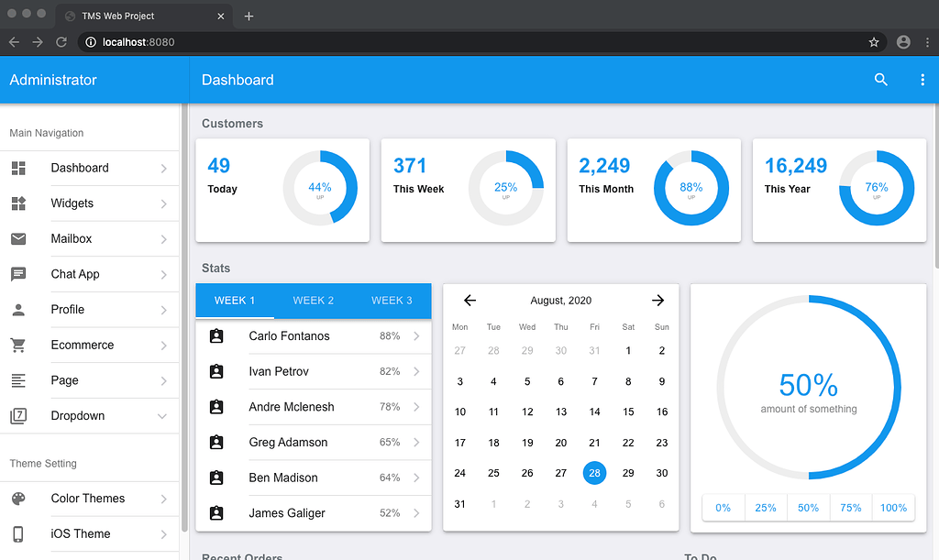Advance the calendar to September with right arrow

click(657, 300)
